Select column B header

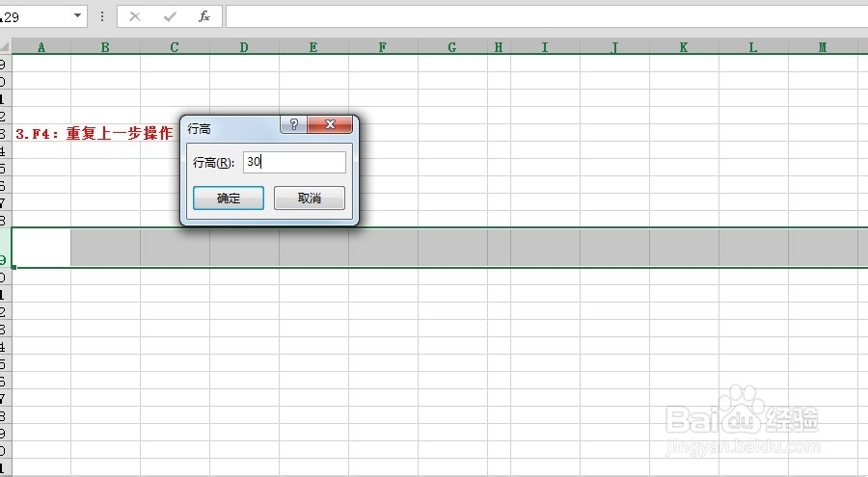105,47
